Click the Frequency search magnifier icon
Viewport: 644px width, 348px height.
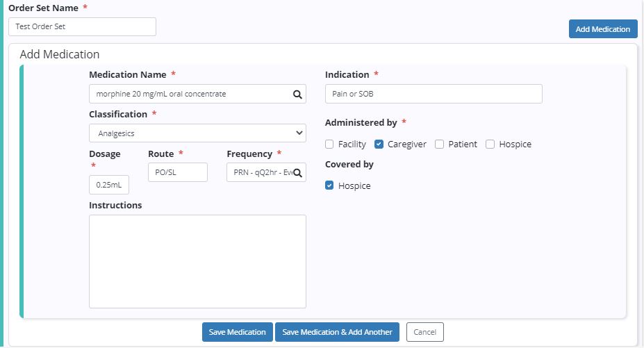[297, 173]
